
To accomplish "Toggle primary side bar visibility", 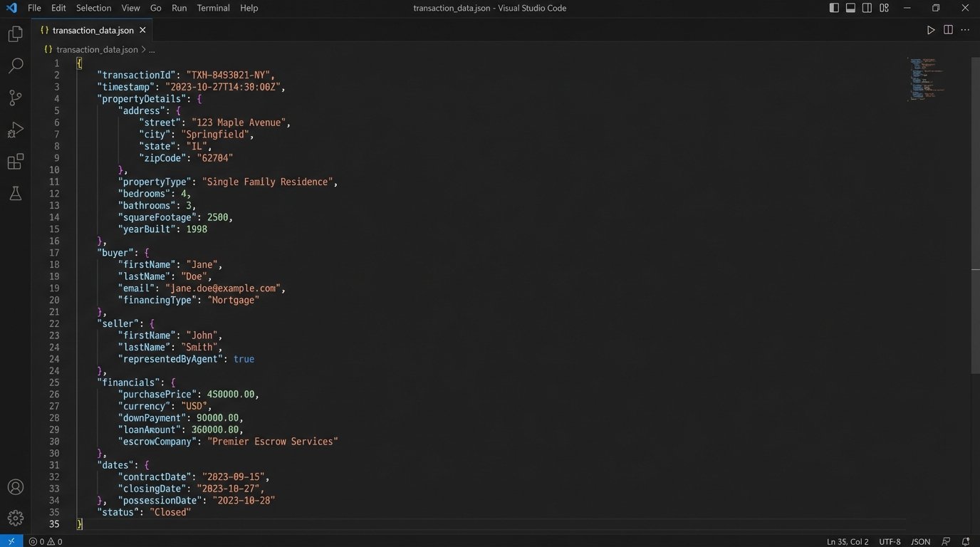I will [x=834, y=8].
